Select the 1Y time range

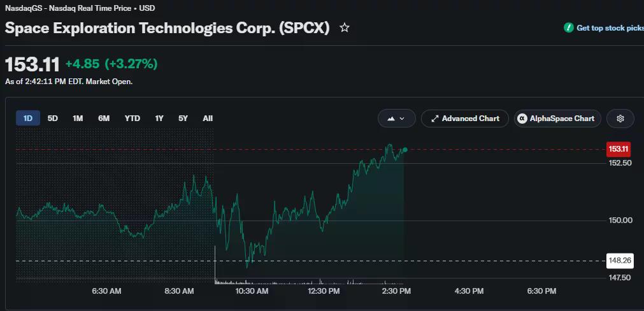point(159,119)
